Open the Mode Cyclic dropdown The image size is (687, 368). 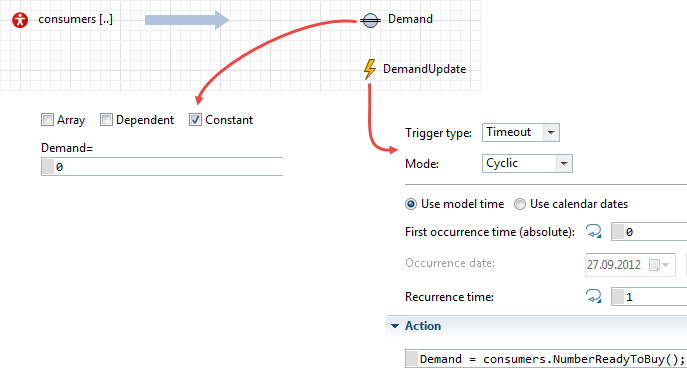click(x=527, y=163)
